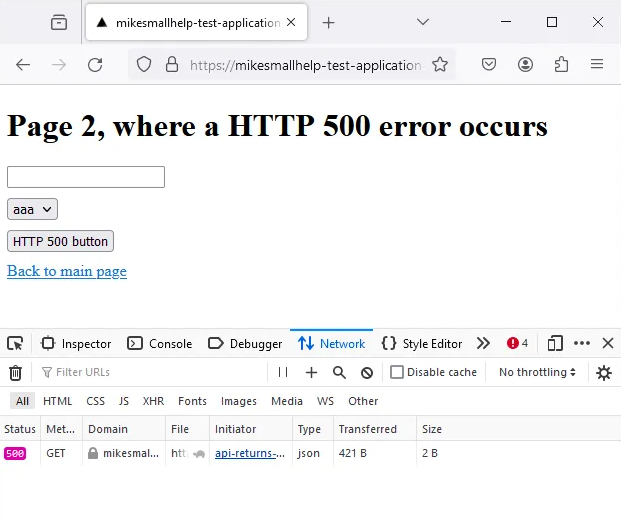Screen dimensions: 621x519
Task: Toggle Responsive Design Mode
Action: 555,343
